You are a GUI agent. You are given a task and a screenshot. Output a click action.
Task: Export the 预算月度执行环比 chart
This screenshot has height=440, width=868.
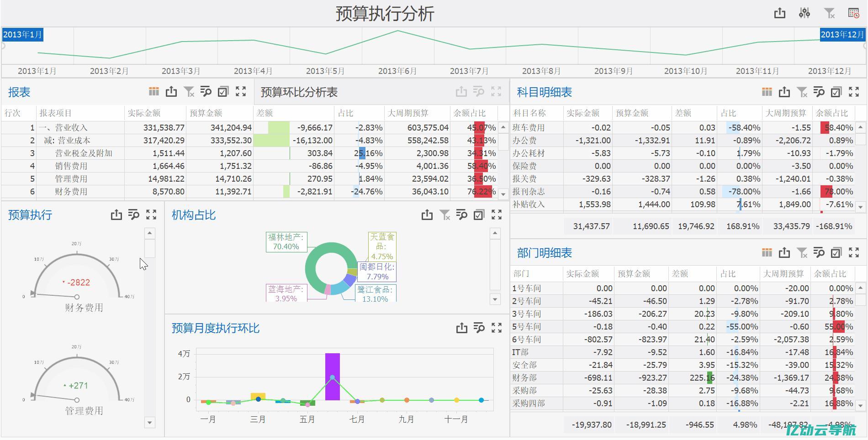462,328
